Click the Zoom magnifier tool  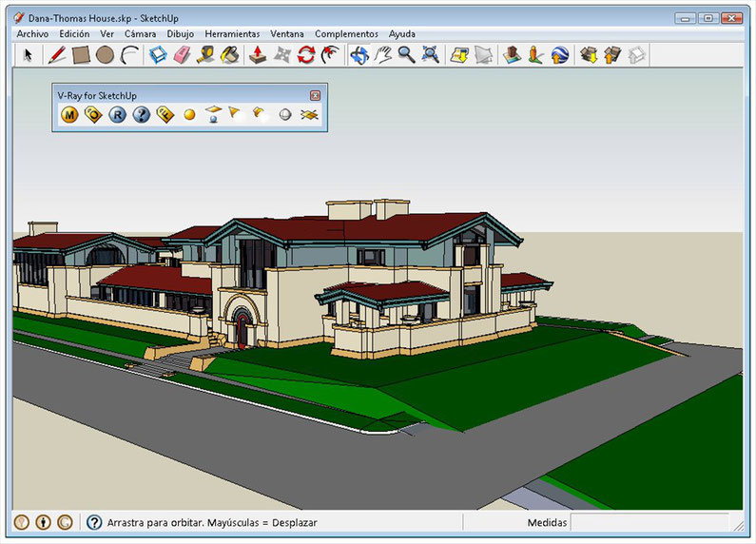[406, 55]
